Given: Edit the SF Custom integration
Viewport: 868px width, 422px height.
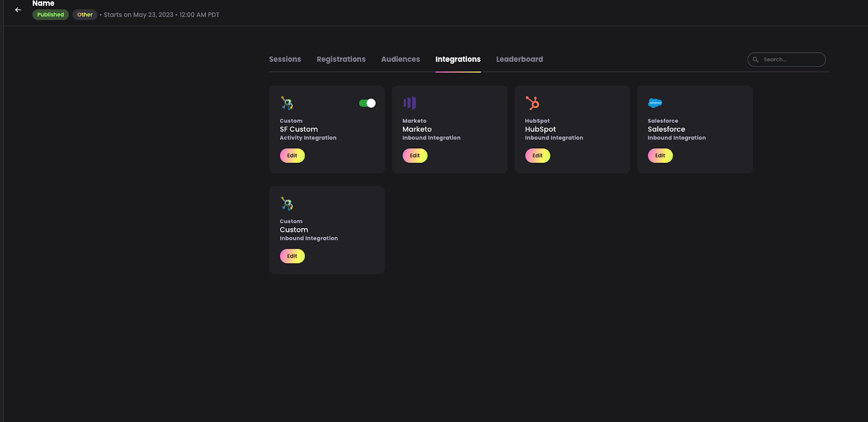Looking at the screenshot, I should click(292, 156).
